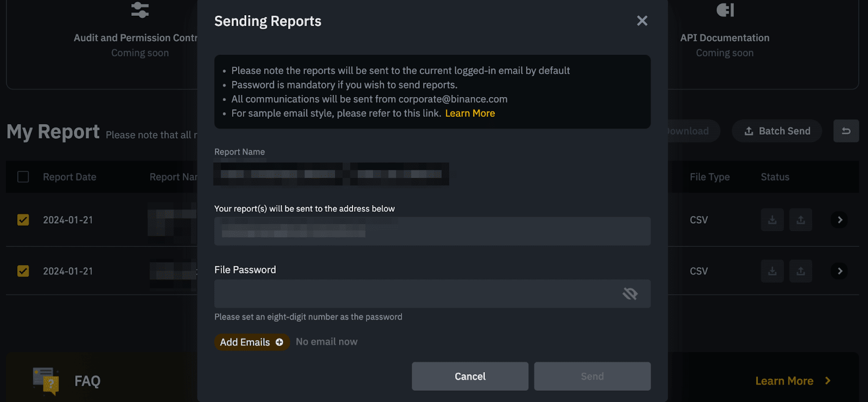Uncheck the first 2024-01-21 report checkbox
The width and height of the screenshot is (868, 402).
pos(23,220)
